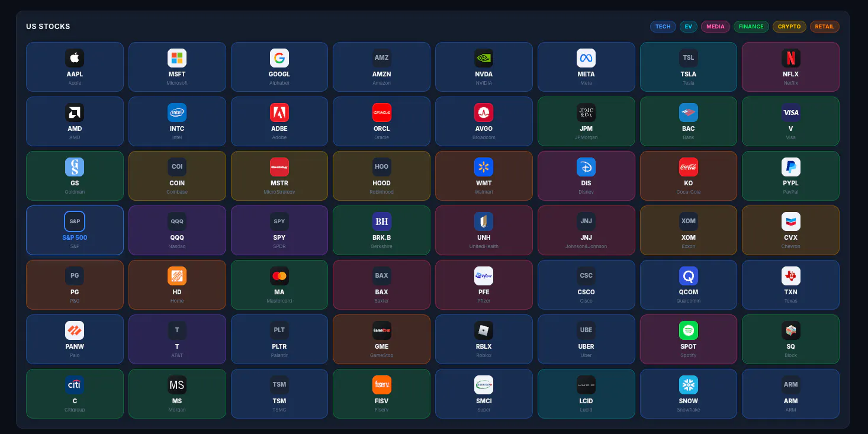Toggle the EV category filter
This screenshot has height=434, width=868.
tap(689, 27)
